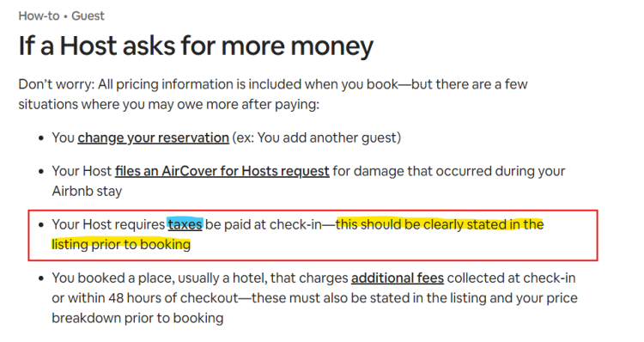The height and width of the screenshot is (342, 644).
Task: Click the bullet before "You change your reservation"
Action: [x=40, y=138]
